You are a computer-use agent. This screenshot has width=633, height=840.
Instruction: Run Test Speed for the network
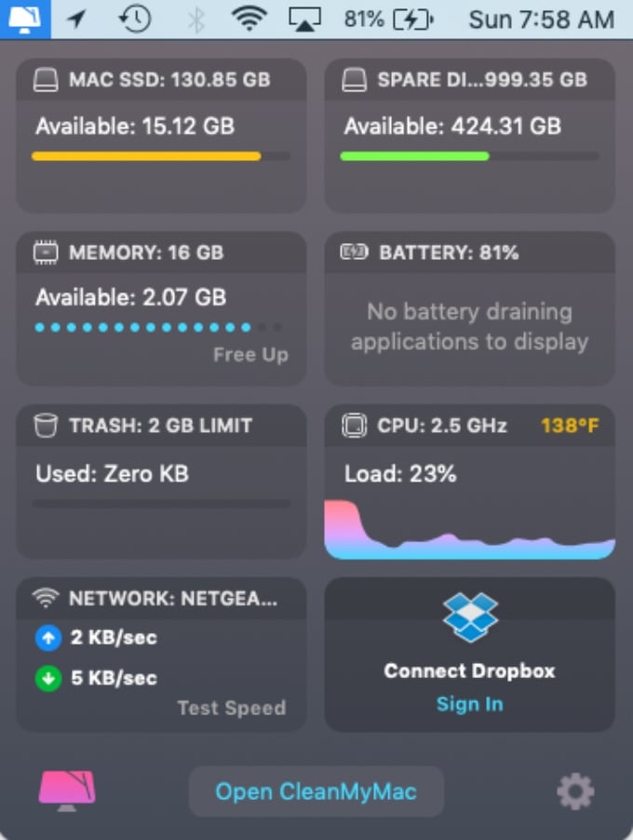coord(231,708)
